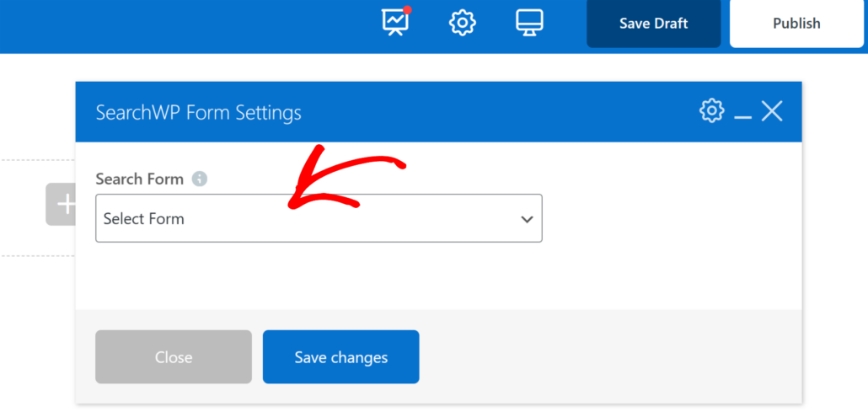The height and width of the screenshot is (412, 868).
Task: Click the empty modal body below dropdown
Action: [x=438, y=276]
